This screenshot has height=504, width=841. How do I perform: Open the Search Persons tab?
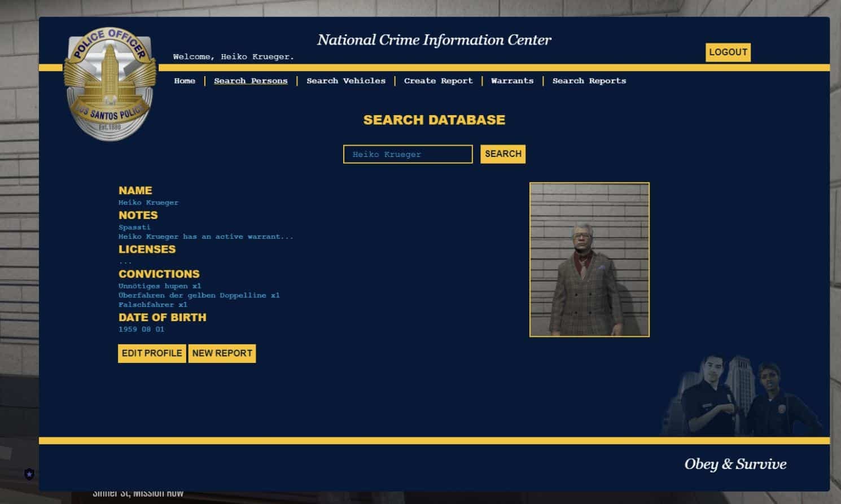coord(251,81)
